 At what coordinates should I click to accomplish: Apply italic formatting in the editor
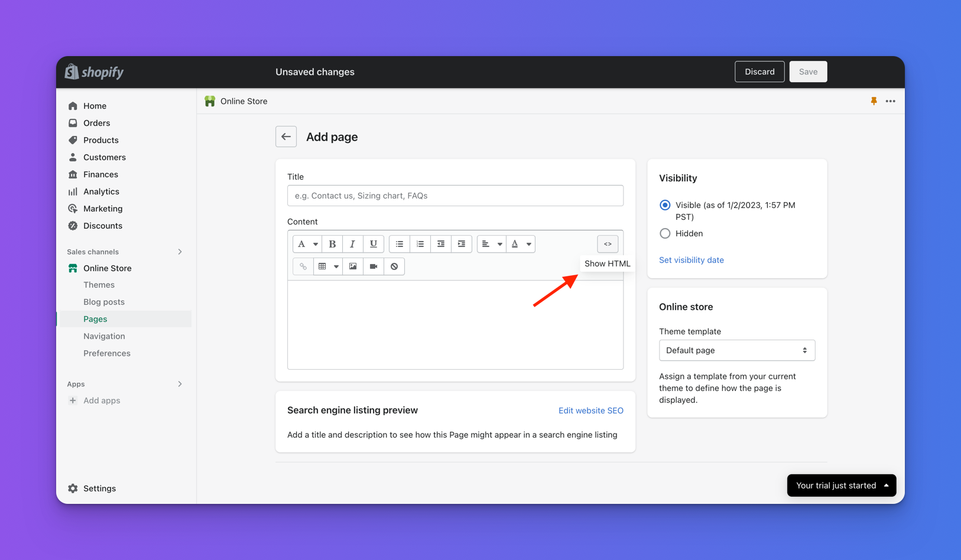[x=353, y=244]
